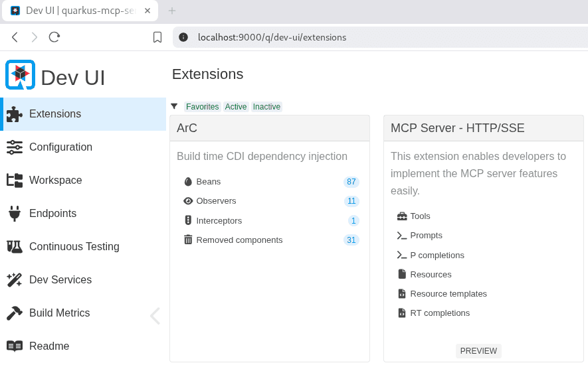Open the Beans link in ArC
The image size is (588, 367).
[209, 182]
